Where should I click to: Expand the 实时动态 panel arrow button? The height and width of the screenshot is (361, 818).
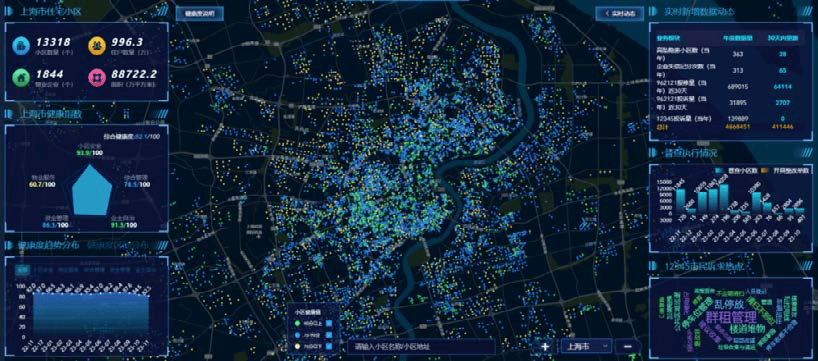(x=619, y=14)
